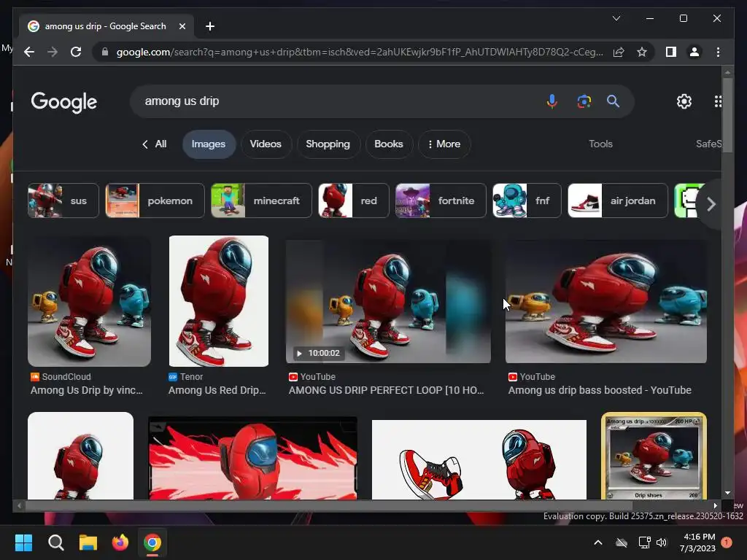Submit search with the magnifying glass icon
This screenshot has height=560, width=747.
(613, 101)
